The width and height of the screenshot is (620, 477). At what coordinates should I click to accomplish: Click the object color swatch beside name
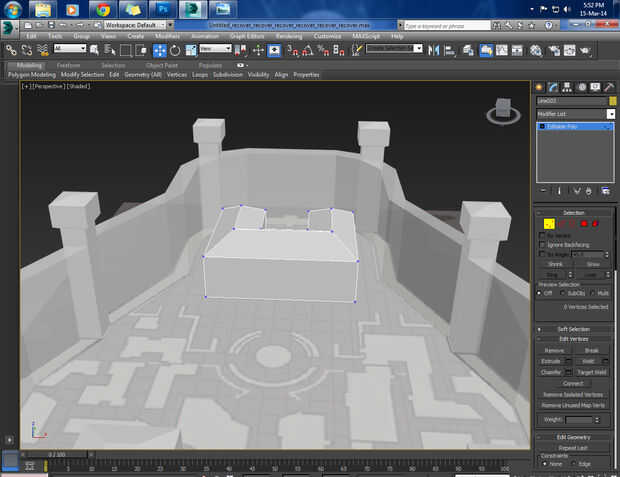pos(612,101)
